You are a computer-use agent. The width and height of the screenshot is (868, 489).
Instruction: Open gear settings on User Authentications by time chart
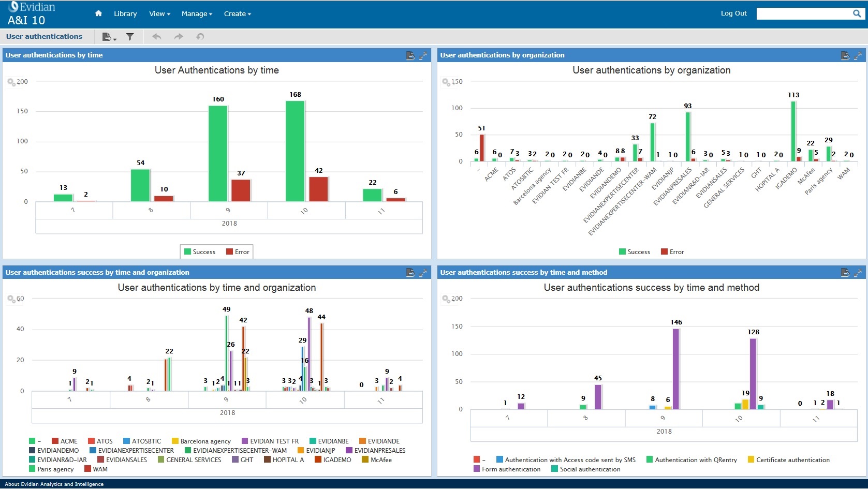pyautogui.click(x=11, y=82)
